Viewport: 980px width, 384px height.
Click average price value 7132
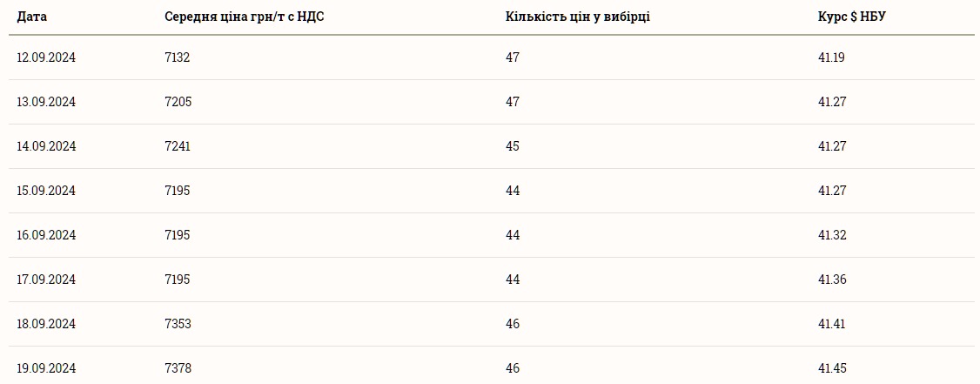click(177, 57)
